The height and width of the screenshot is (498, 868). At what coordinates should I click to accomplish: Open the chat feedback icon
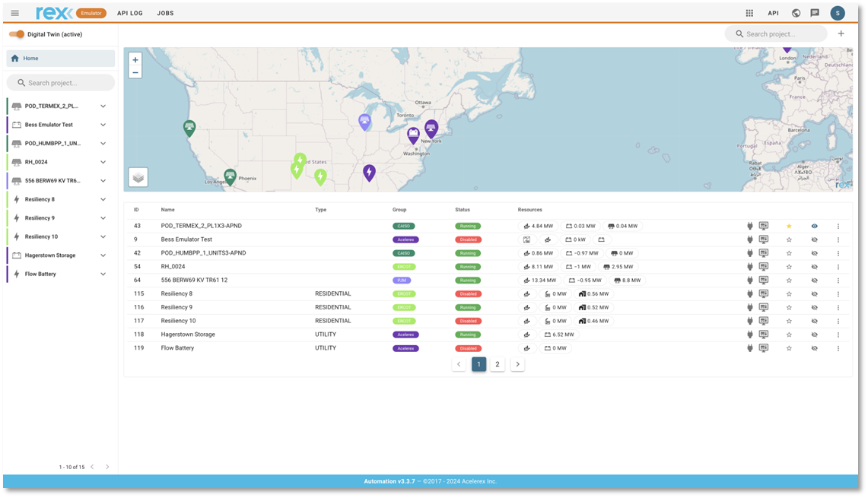pyautogui.click(x=815, y=13)
